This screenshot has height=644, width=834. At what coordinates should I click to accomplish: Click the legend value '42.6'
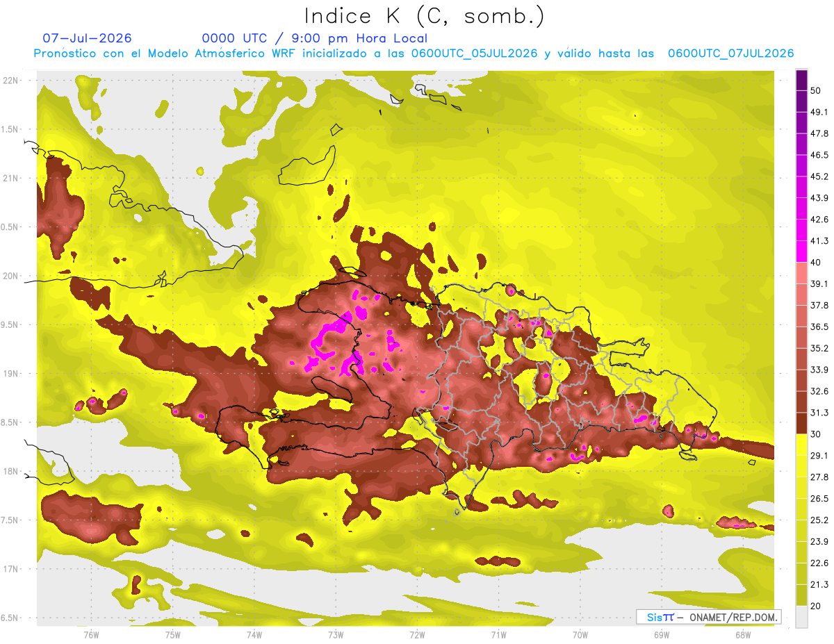819,220
